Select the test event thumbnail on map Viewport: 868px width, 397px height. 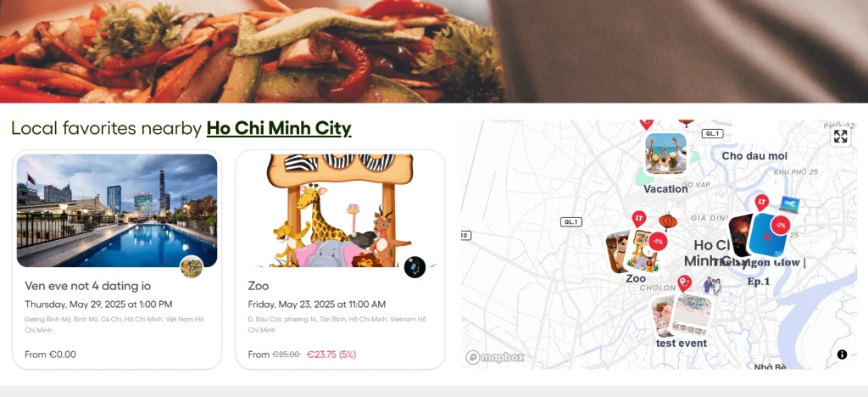pyautogui.click(x=689, y=315)
